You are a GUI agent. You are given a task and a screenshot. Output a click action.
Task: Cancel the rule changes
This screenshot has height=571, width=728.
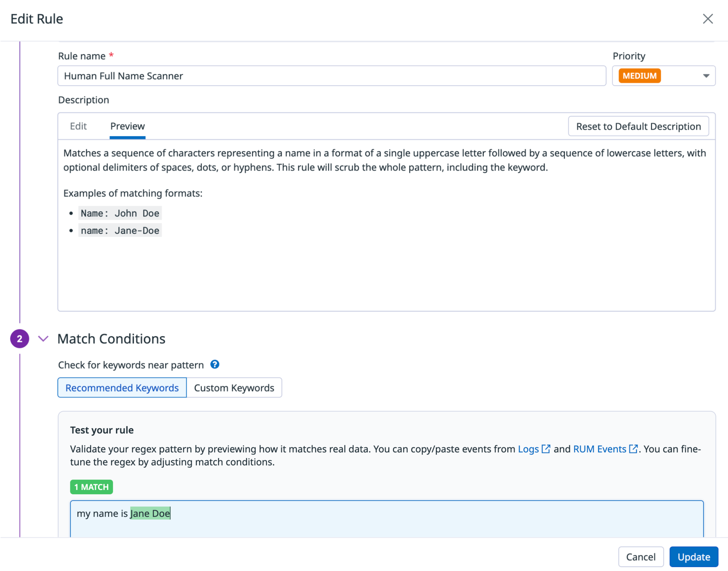(x=641, y=557)
